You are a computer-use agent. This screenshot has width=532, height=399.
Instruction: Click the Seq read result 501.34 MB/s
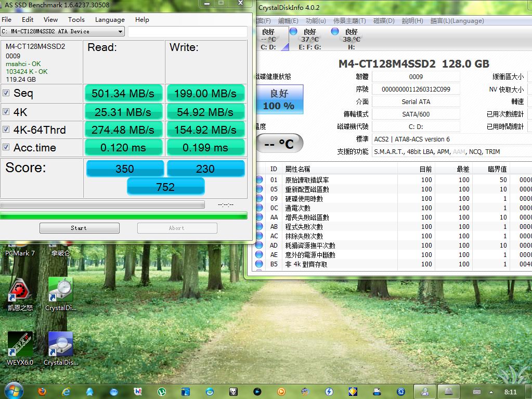pyautogui.click(x=123, y=93)
